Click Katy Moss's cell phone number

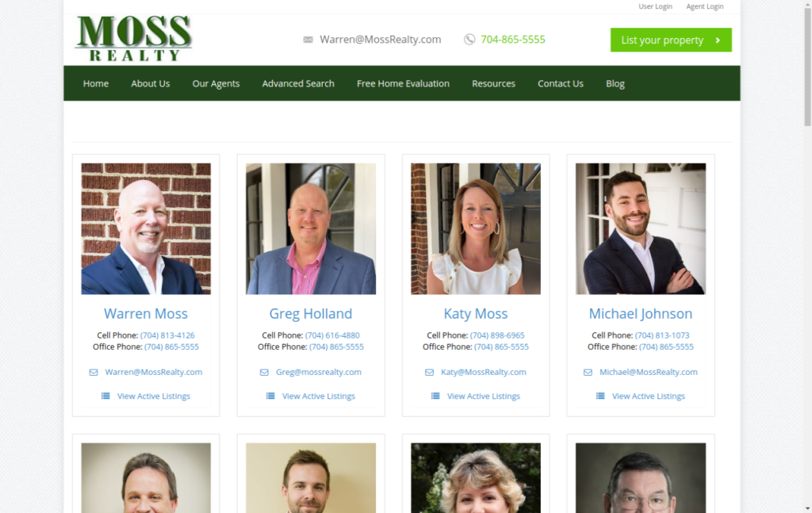(x=497, y=335)
